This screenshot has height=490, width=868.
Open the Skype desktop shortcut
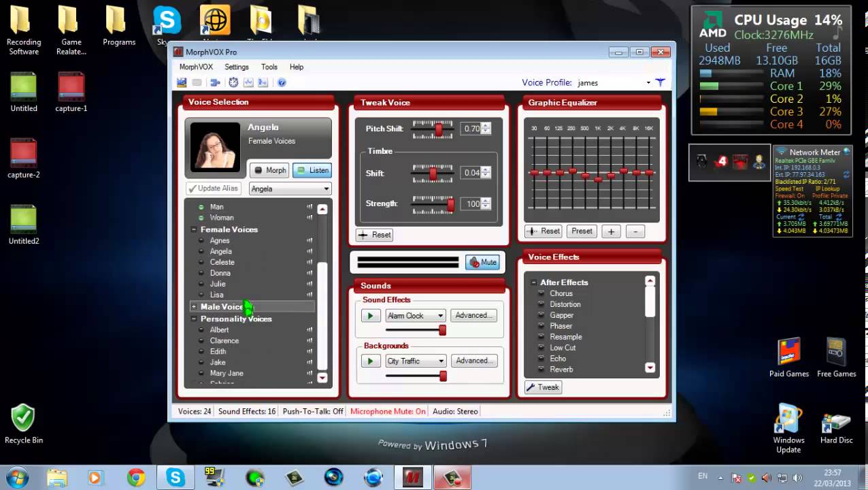pos(167,26)
